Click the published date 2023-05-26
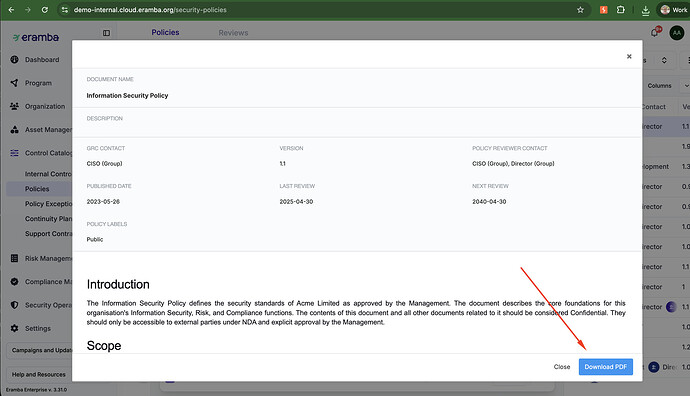The width and height of the screenshot is (690, 396). 103,202
